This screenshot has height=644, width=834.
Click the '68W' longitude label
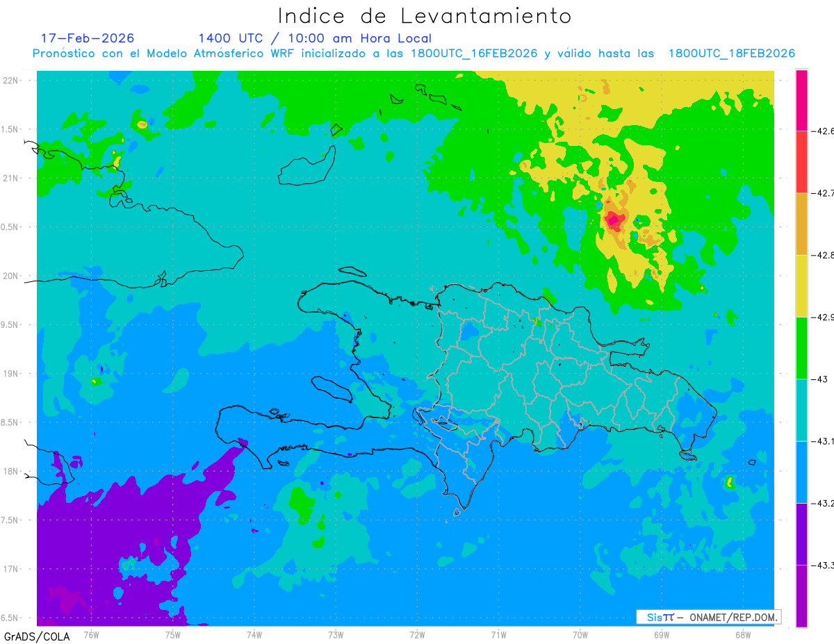click(743, 635)
